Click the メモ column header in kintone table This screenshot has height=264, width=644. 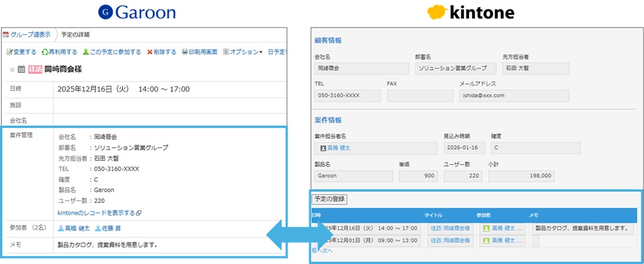coord(534,215)
